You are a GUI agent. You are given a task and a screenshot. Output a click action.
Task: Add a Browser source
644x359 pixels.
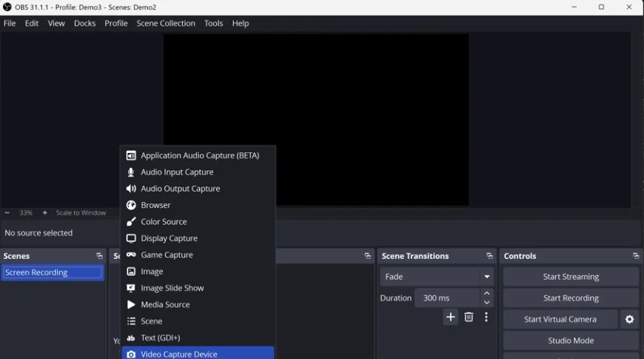tap(198, 205)
